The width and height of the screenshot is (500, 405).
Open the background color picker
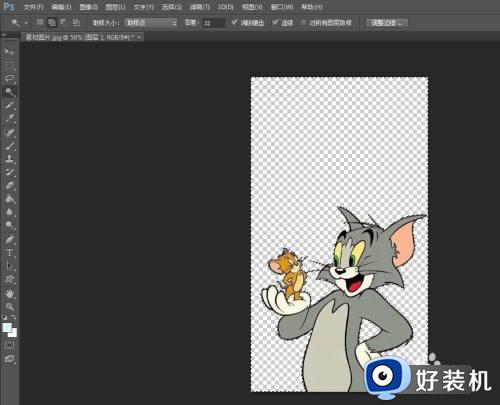point(13,333)
